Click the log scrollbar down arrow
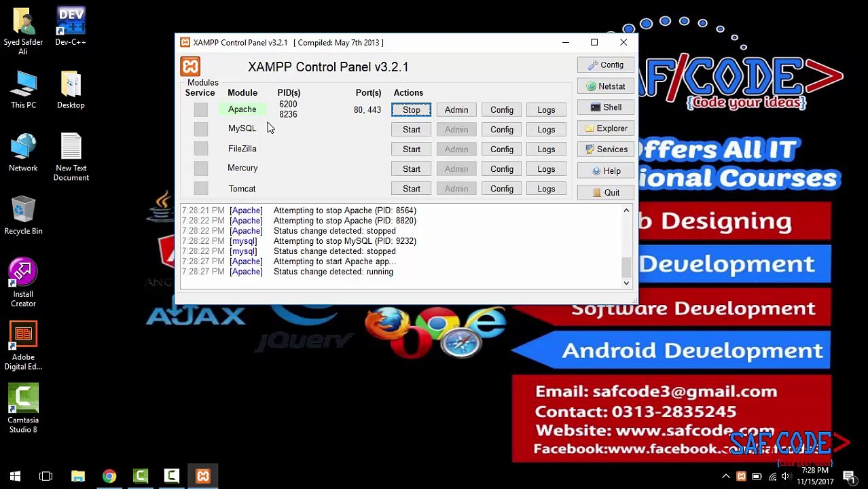The width and height of the screenshot is (868, 489). [626, 283]
